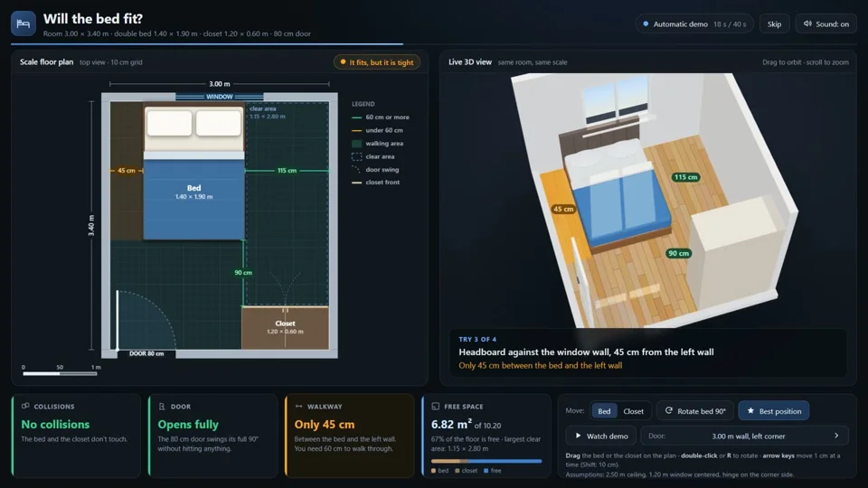Click the window in the 3D view
Viewport: 868px width, 488px height.
(x=616, y=102)
